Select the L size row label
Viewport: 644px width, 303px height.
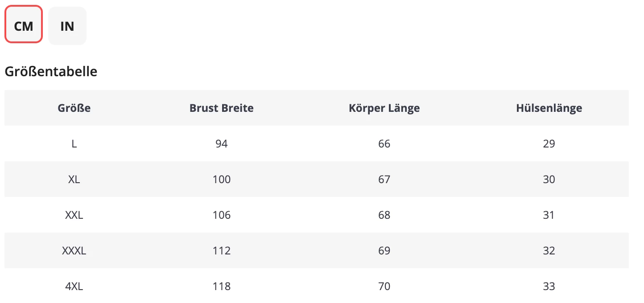pyautogui.click(x=74, y=143)
